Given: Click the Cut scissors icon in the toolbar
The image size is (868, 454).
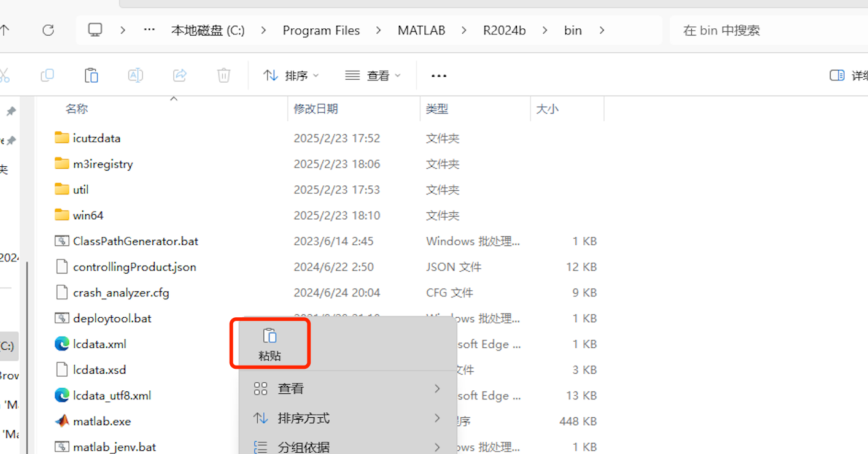Looking at the screenshot, I should coord(4,75).
